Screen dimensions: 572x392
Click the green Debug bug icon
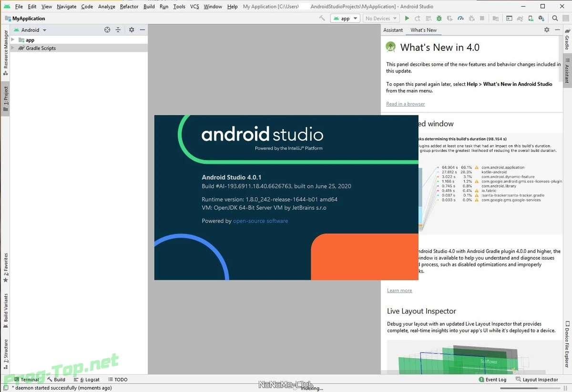tap(439, 19)
